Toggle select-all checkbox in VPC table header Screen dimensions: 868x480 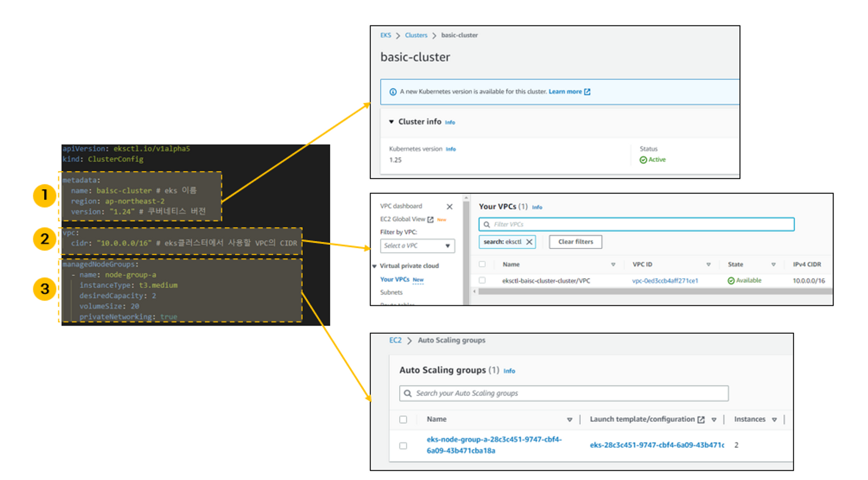tap(482, 264)
